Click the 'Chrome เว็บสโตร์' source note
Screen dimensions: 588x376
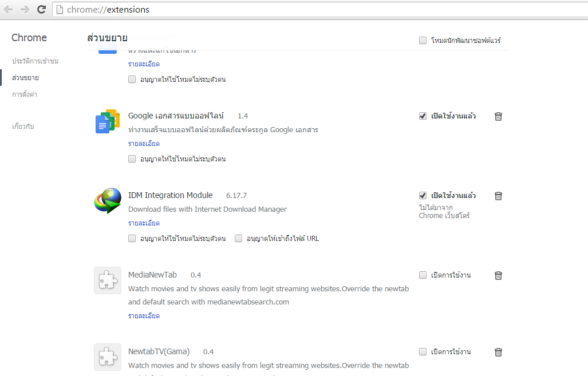444,216
